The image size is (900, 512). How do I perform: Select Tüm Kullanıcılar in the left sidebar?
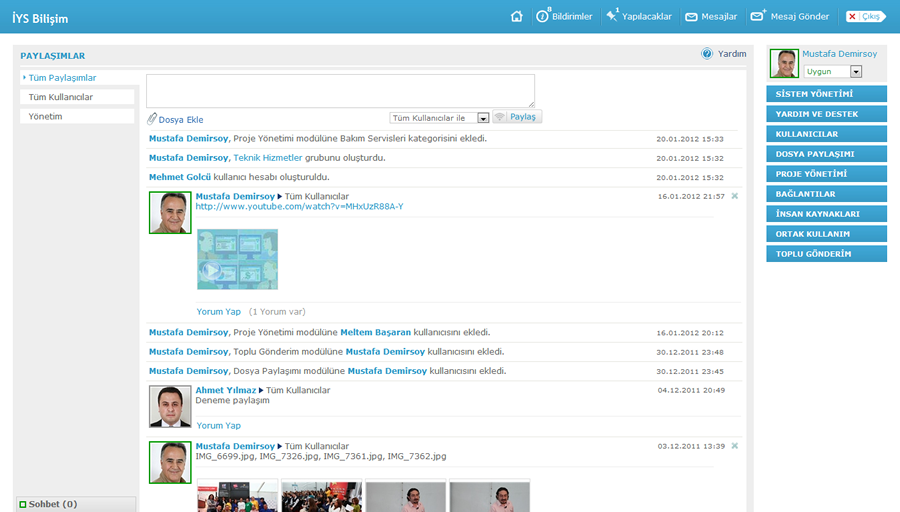(61, 97)
